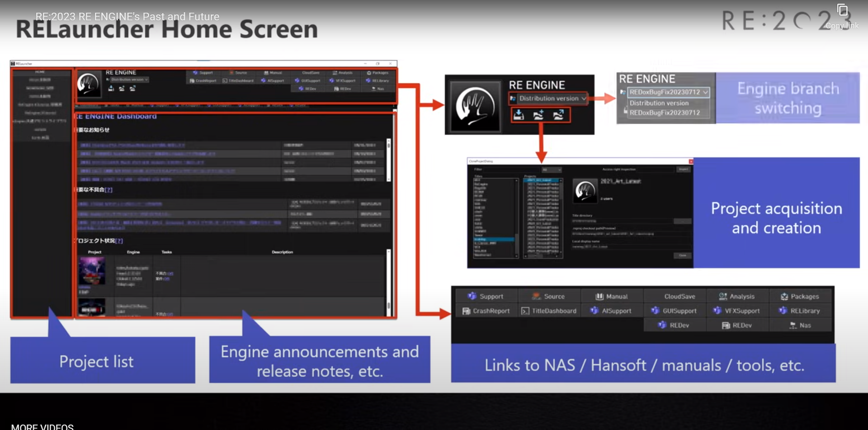Image resolution: width=868 pixels, height=430 pixels.
Task: Open the Packages link in enlarged links panel
Action: click(x=800, y=296)
